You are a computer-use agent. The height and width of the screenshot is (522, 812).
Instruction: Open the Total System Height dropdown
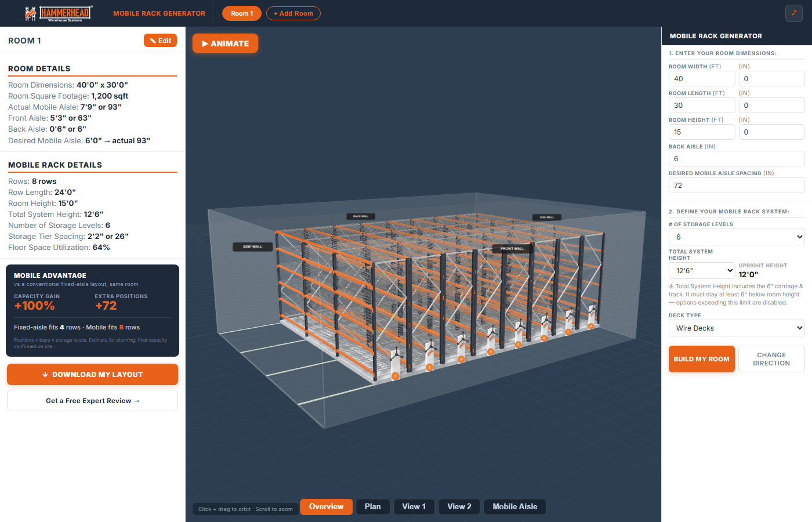pyautogui.click(x=702, y=270)
